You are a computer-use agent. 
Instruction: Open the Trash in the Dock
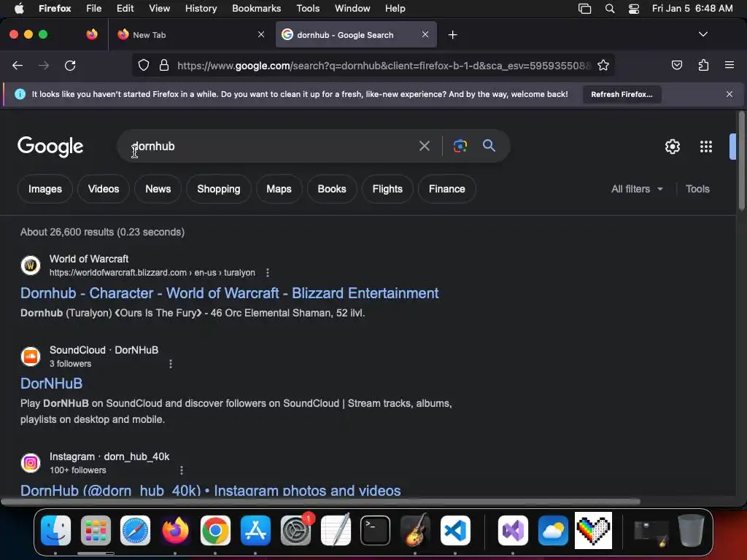(691, 530)
